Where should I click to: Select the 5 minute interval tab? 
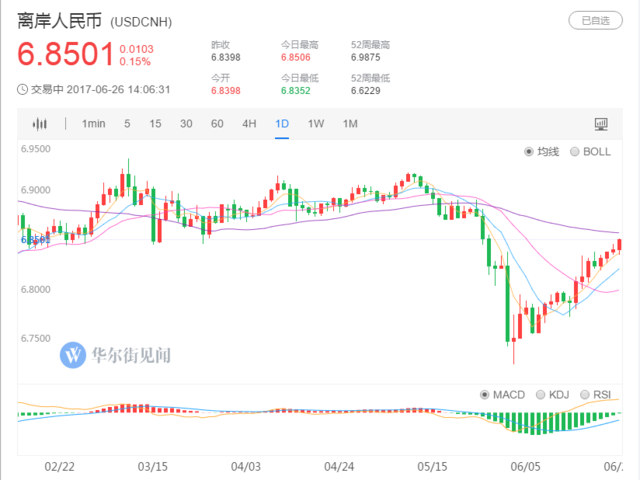[127, 124]
